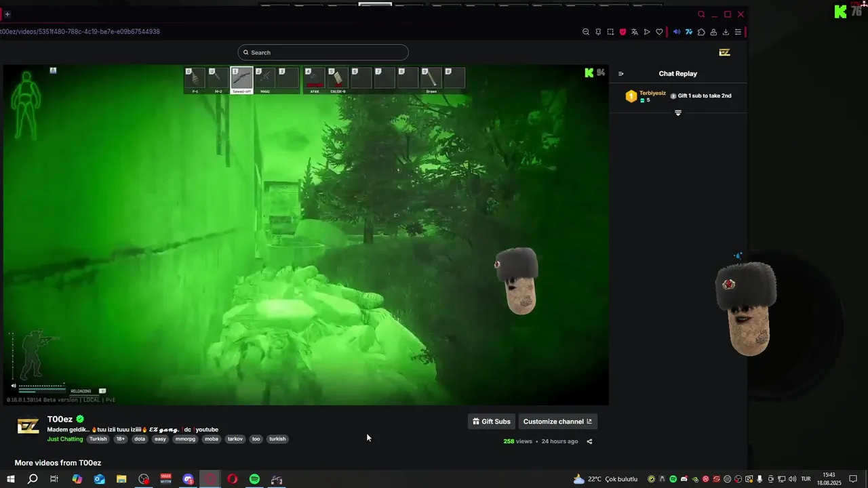868x488 pixels.
Task: Click the Gift Subs button
Action: [x=492, y=422]
